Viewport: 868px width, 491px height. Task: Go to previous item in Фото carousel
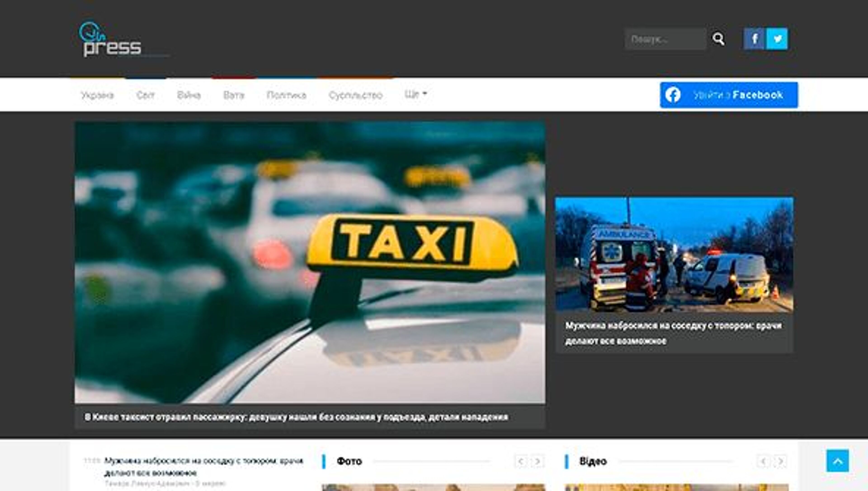pyautogui.click(x=521, y=461)
